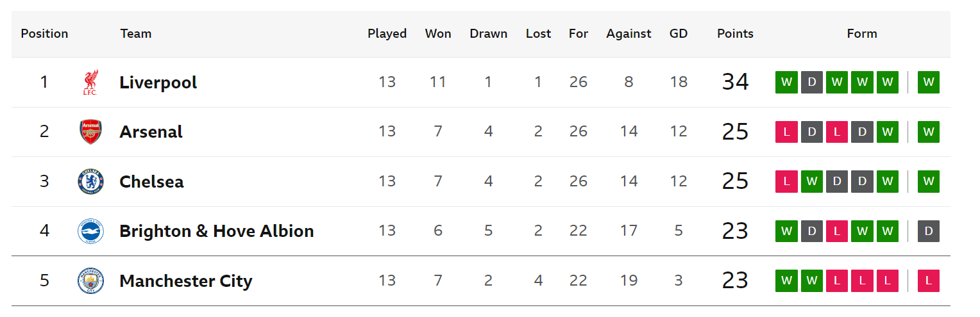Click the Position column header

44,34
